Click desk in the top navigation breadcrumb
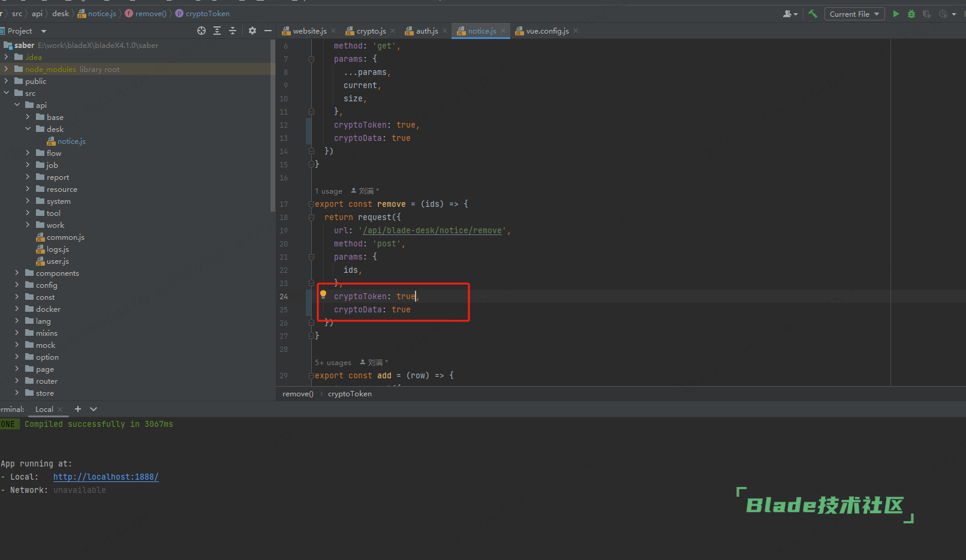The image size is (966, 560). (61, 14)
